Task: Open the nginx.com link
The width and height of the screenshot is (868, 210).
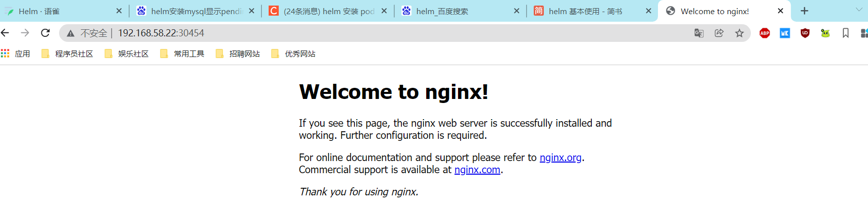Action: pyautogui.click(x=477, y=170)
